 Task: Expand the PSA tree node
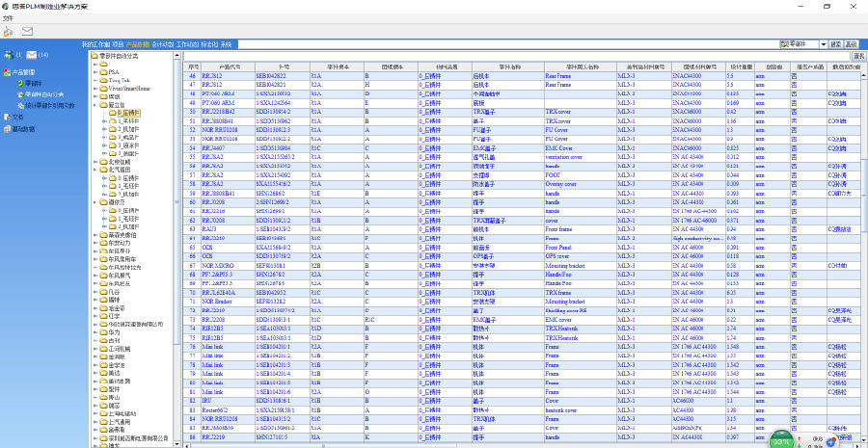point(95,72)
